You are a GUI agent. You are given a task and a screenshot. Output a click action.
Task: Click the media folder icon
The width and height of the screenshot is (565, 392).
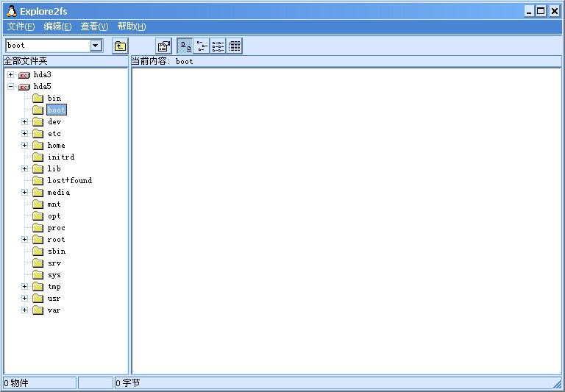pyautogui.click(x=38, y=193)
